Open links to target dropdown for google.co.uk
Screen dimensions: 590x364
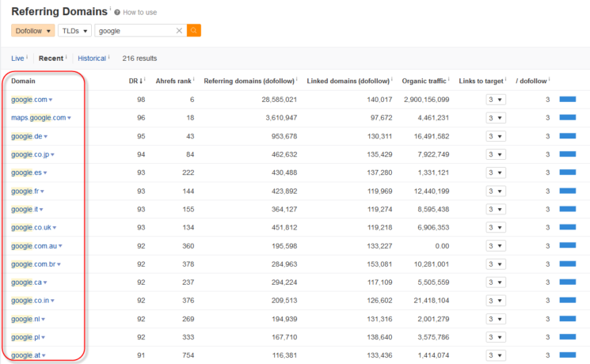496,228
